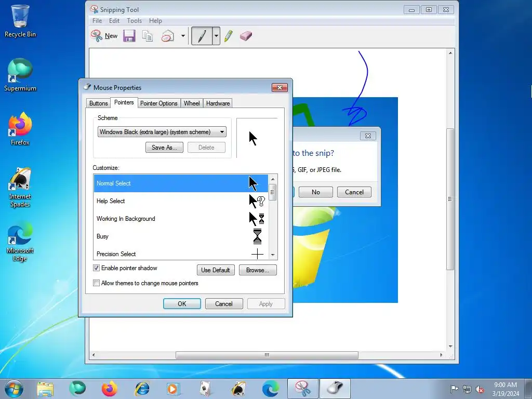This screenshot has width=532, height=399.
Task: Click the Browse... button
Action: [258, 270]
